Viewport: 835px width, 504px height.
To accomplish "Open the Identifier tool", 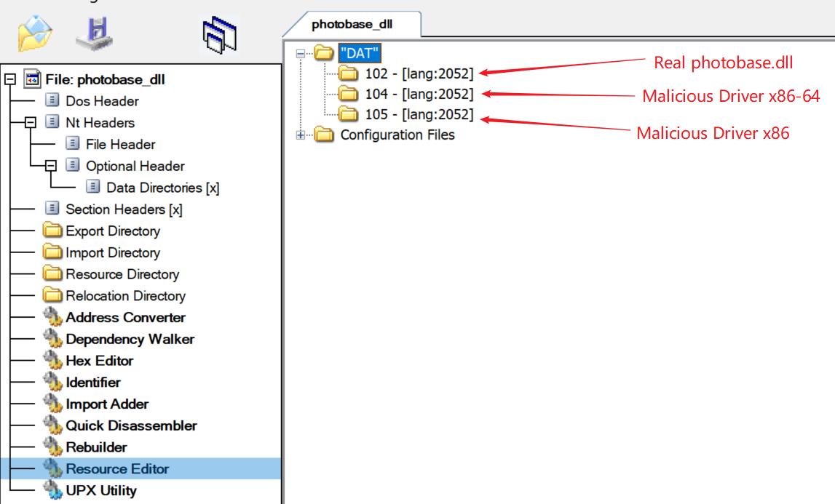I will pos(93,382).
